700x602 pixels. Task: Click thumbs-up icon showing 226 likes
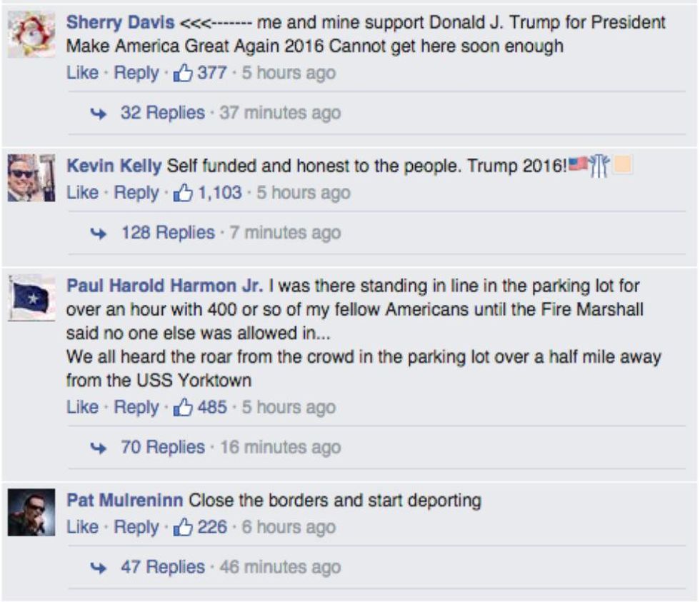183,527
